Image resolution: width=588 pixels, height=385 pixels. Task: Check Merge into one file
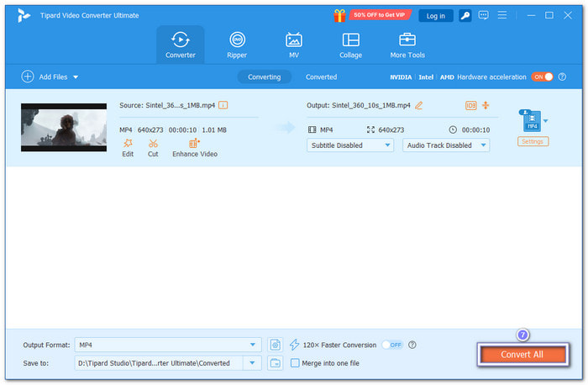(x=295, y=363)
